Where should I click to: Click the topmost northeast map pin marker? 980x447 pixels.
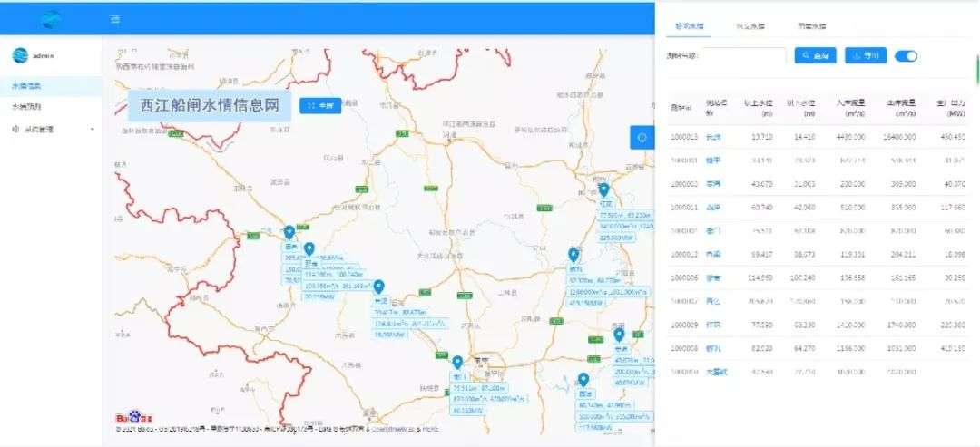pyautogui.click(x=603, y=190)
